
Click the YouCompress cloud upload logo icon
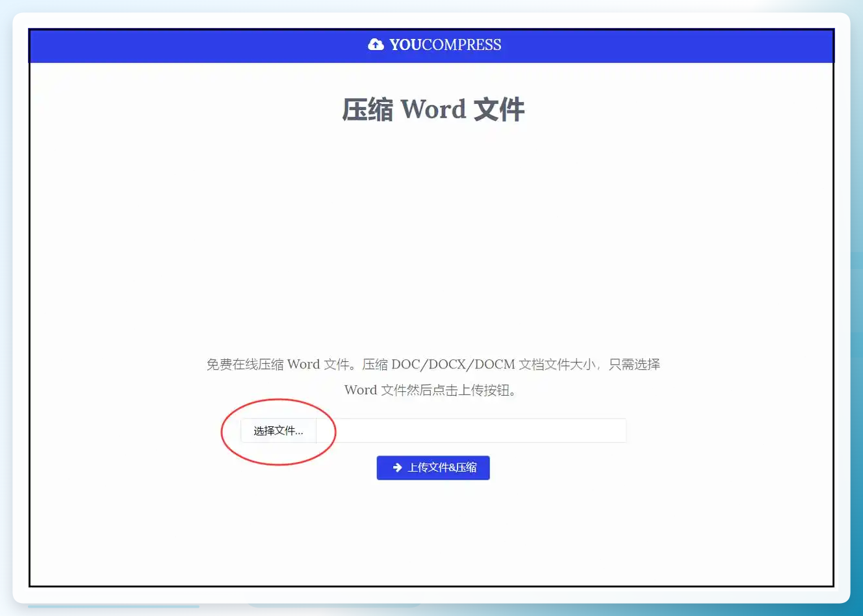point(376,44)
